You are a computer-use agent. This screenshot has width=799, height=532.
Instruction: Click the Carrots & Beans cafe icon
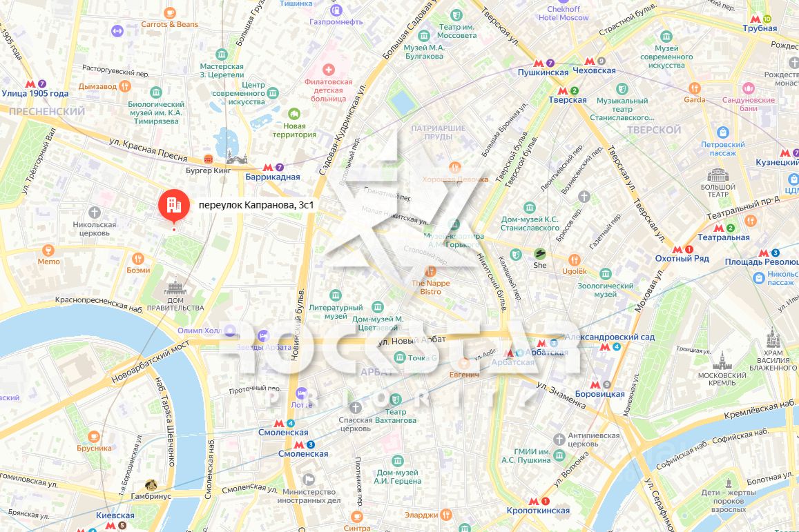pos(170,13)
